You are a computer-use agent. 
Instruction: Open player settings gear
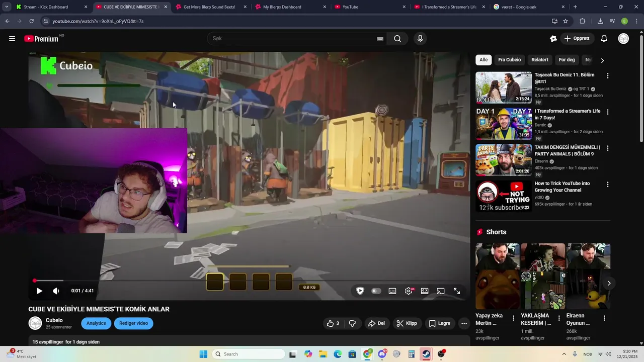pyautogui.click(x=409, y=291)
